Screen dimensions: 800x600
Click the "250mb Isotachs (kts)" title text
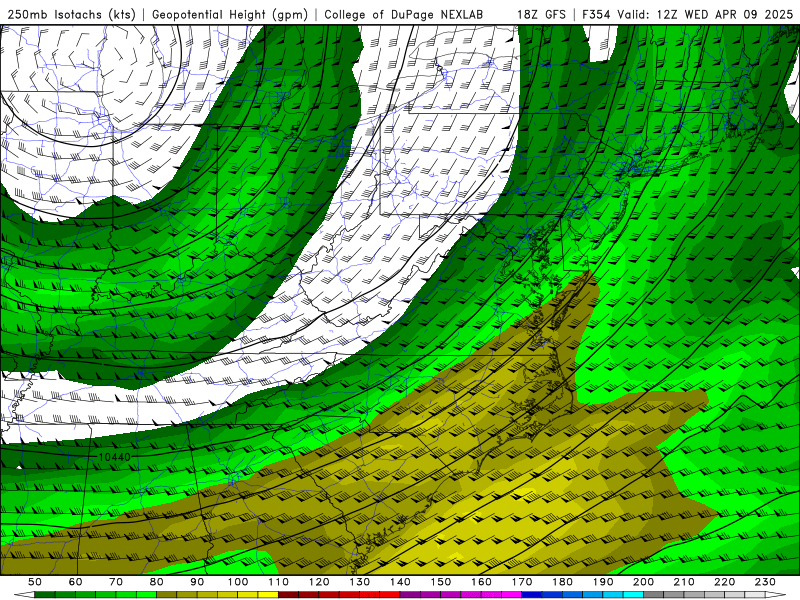72,15
